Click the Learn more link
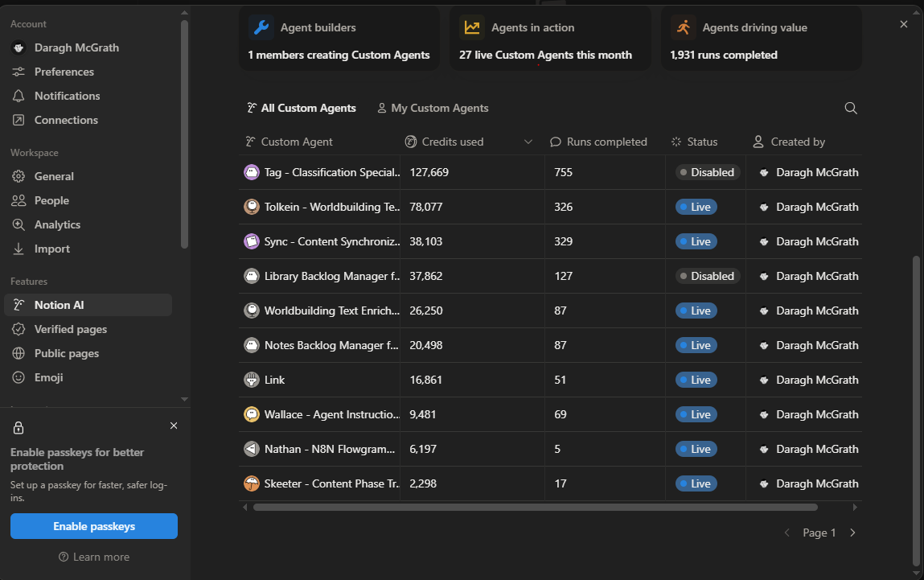924x580 pixels. tap(94, 557)
